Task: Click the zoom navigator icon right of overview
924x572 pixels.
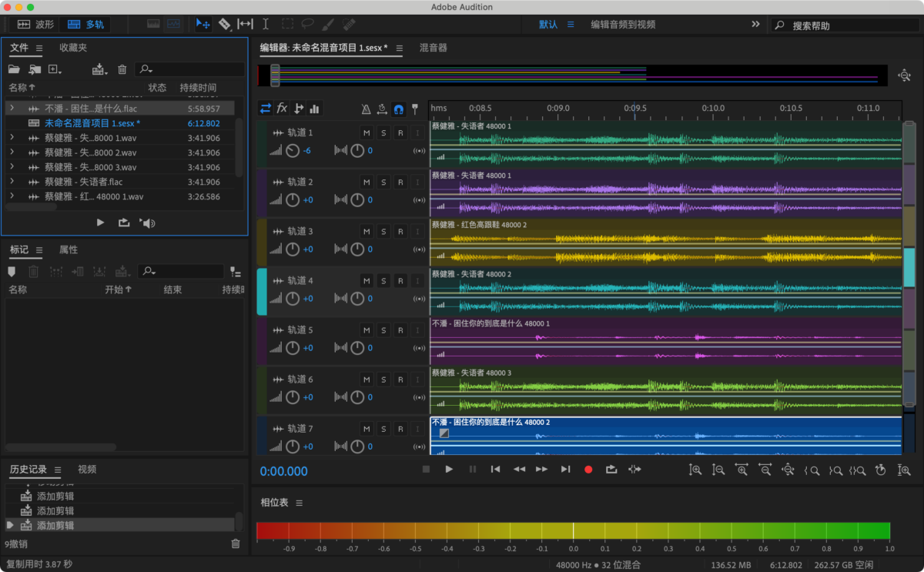Action: click(905, 75)
